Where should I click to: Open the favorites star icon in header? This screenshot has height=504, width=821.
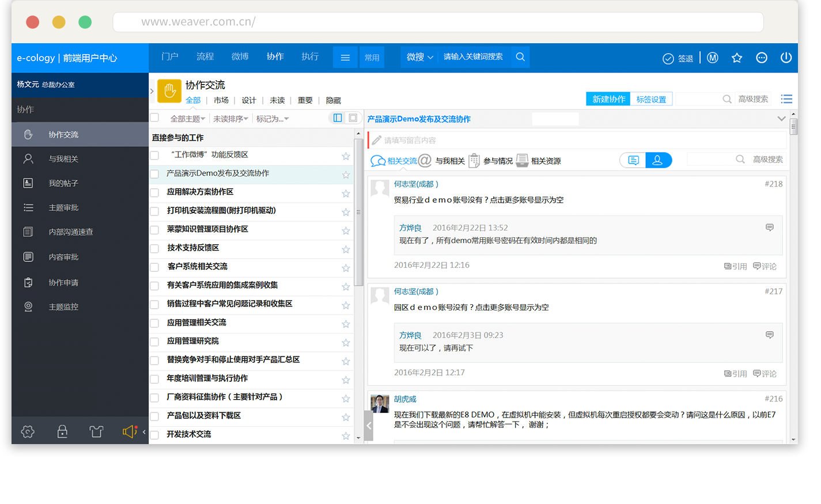point(737,58)
